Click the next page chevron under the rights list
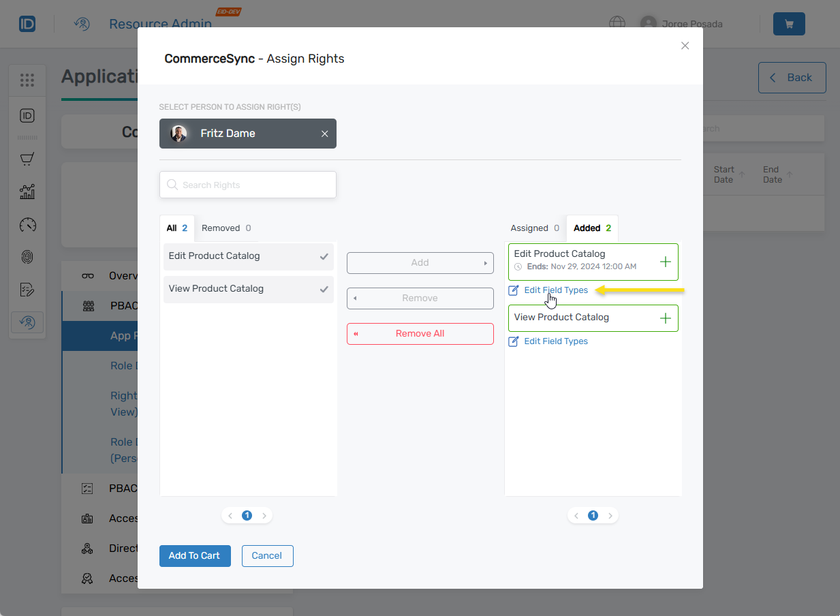 [x=264, y=515]
